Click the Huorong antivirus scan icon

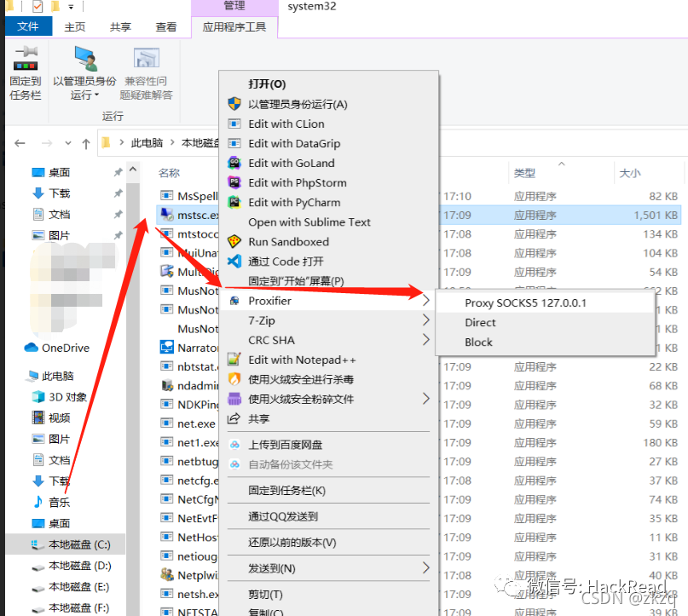coord(234,379)
